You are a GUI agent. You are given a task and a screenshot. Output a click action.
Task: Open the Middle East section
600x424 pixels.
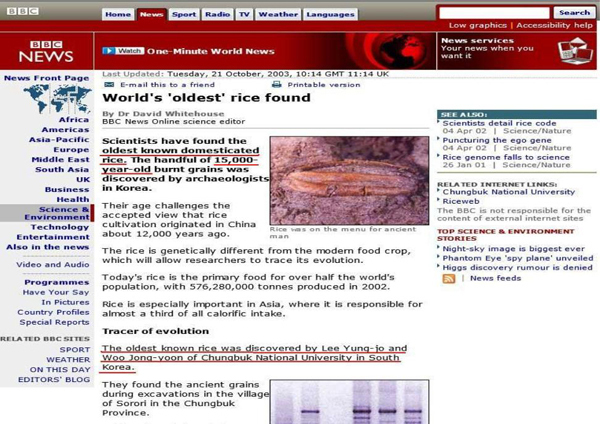coord(60,160)
